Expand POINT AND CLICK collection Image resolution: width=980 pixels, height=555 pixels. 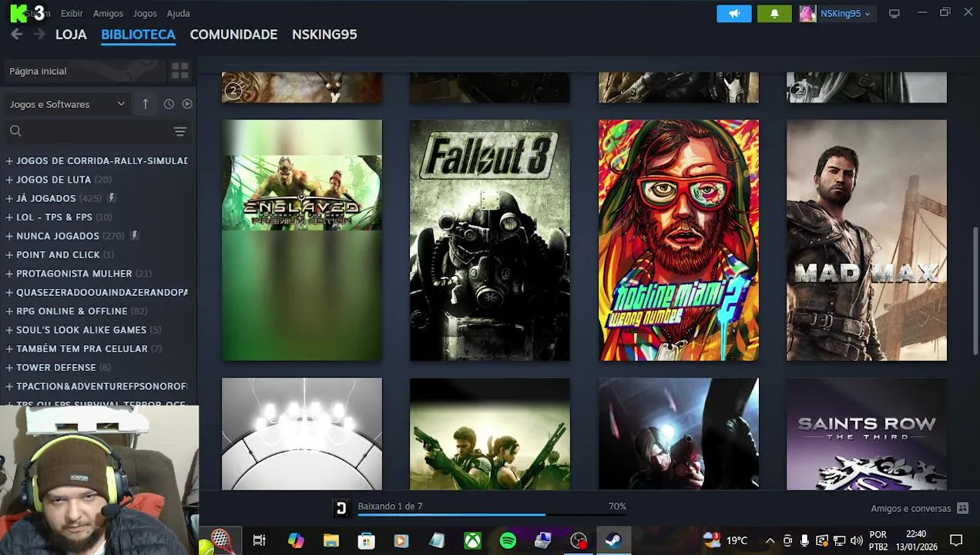coord(9,255)
